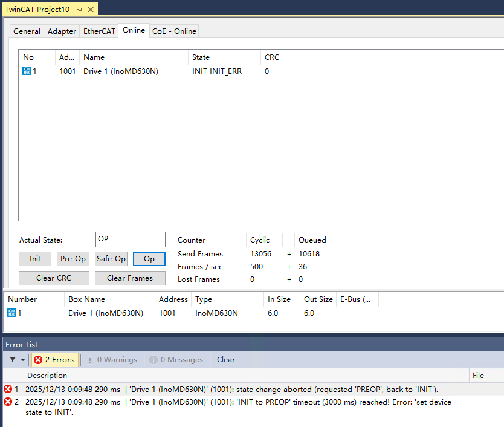Click address 1001 in the Online slave list
Screen dimensions: 504x427
(x=68, y=71)
